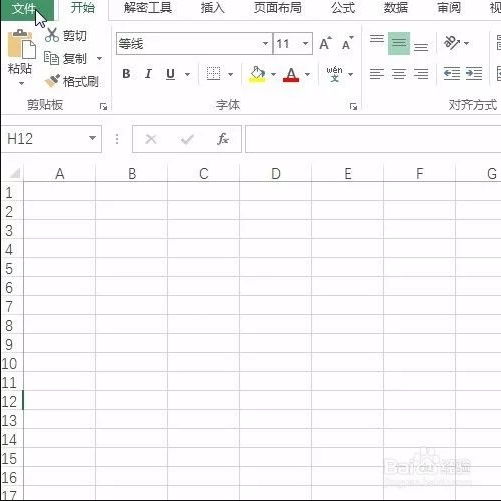Select column E header

click(x=347, y=174)
